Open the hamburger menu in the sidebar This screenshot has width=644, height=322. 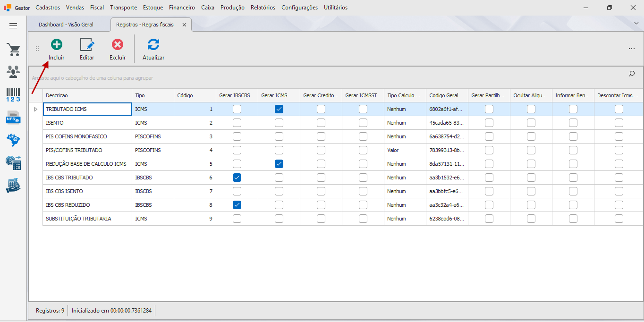pyautogui.click(x=13, y=26)
